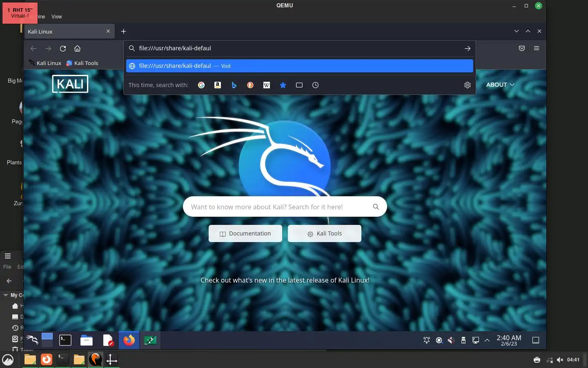Viewport: 588px width, 368px height.
Task: Search in bookmarks via star icon
Action: click(283, 85)
